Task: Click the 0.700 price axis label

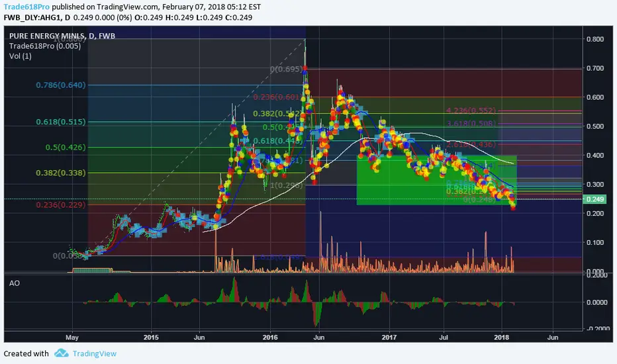Action: tap(595, 68)
